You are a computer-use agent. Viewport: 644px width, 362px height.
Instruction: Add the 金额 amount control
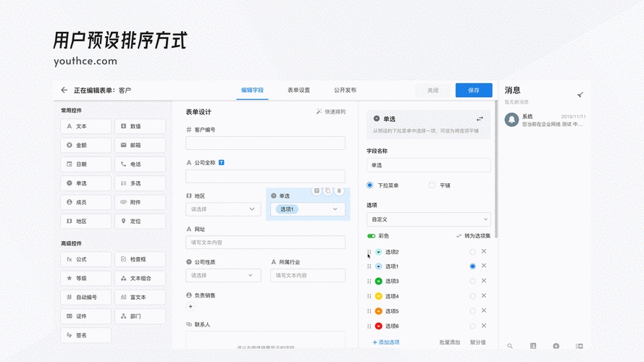click(x=85, y=146)
